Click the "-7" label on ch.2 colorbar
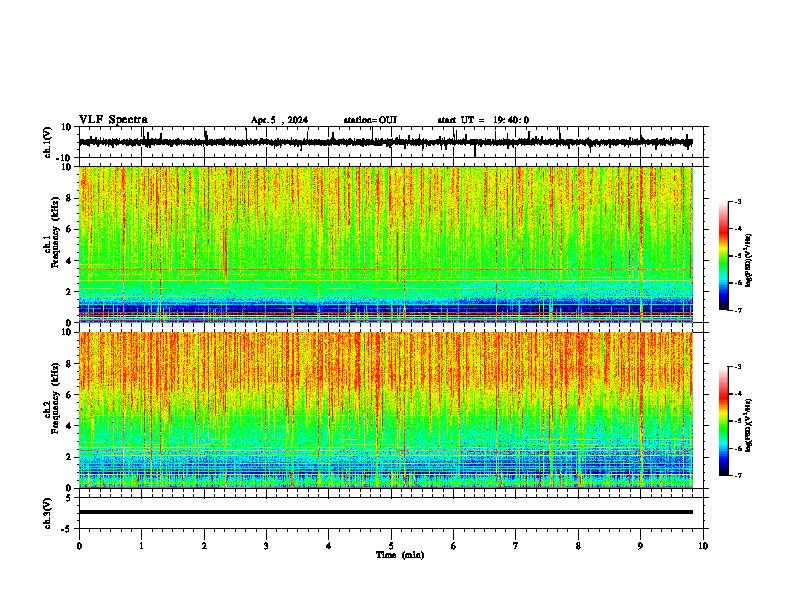792x612 pixels. (737, 475)
